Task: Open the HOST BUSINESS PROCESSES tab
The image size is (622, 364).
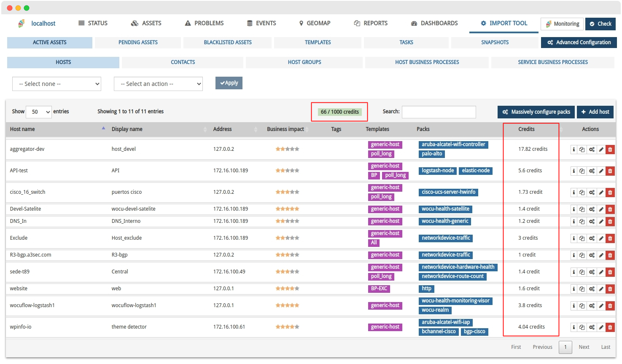Action: click(427, 62)
